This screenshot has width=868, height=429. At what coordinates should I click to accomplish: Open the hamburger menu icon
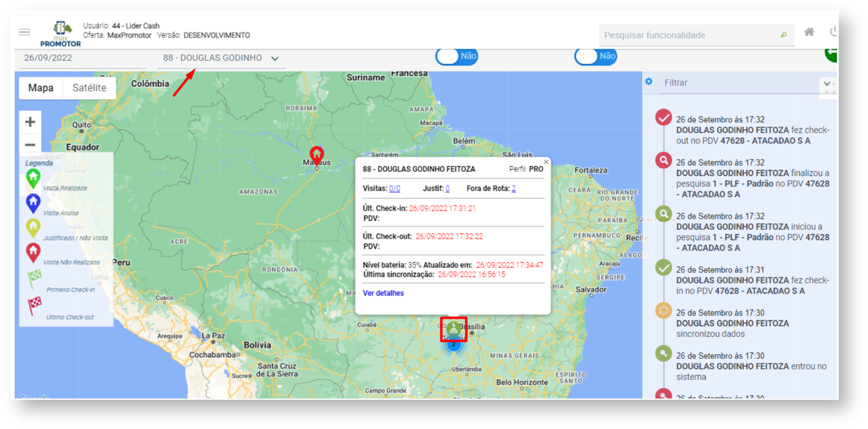(x=24, y=32)
